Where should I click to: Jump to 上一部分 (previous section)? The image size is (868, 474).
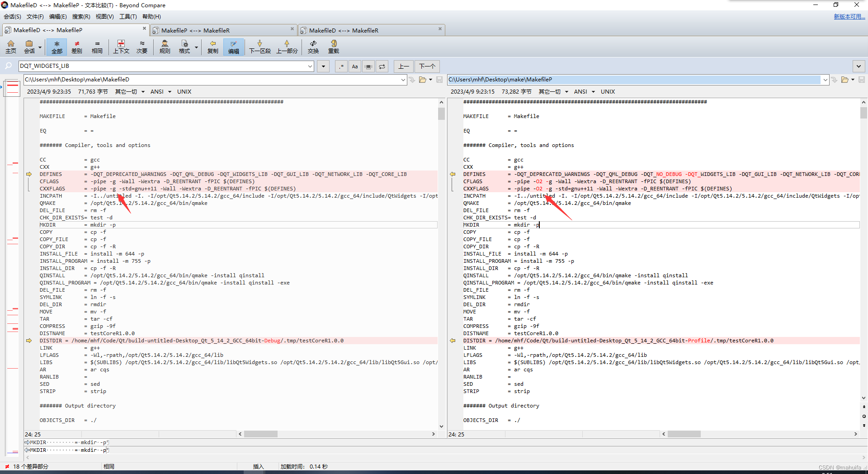pyautogui.click(x=287, y=47)
